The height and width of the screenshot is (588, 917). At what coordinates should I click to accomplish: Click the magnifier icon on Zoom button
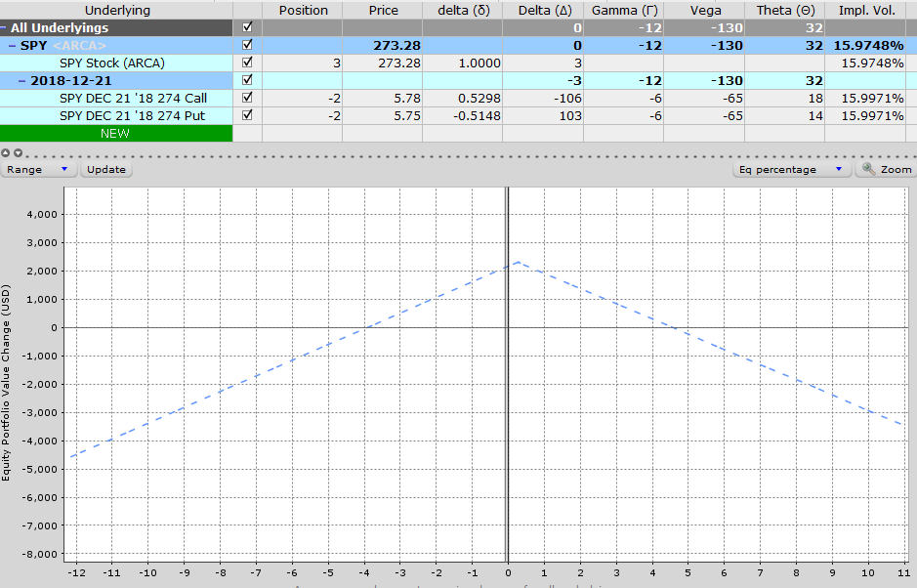point(869,169)
